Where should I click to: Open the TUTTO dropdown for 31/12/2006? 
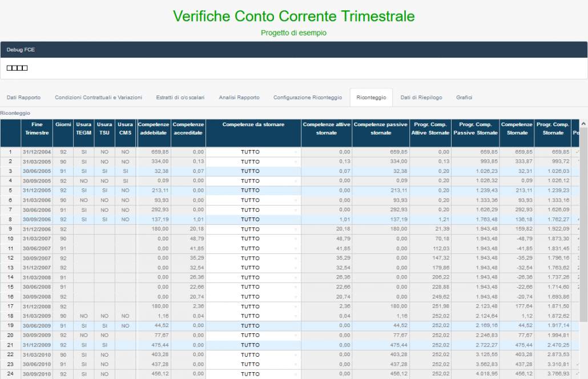(x=253, y=229)
